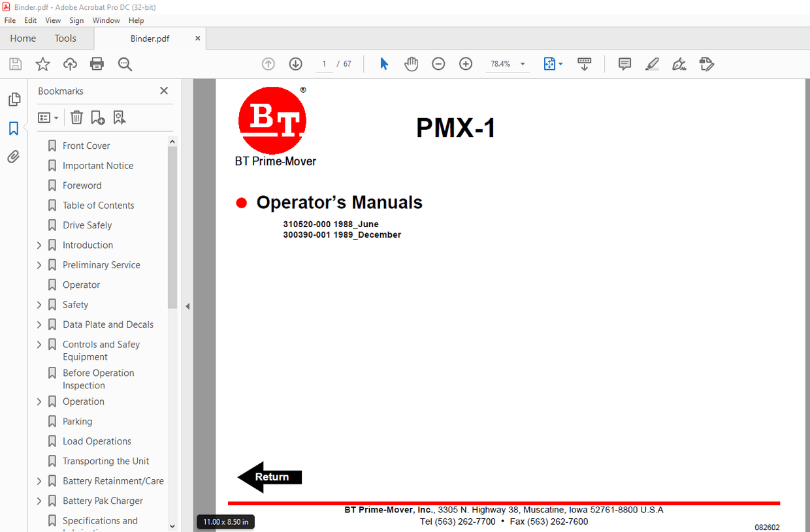Delete the selected bookmark using the trash icon
Viewport: 810px width, 532px height.
[76, 117]
